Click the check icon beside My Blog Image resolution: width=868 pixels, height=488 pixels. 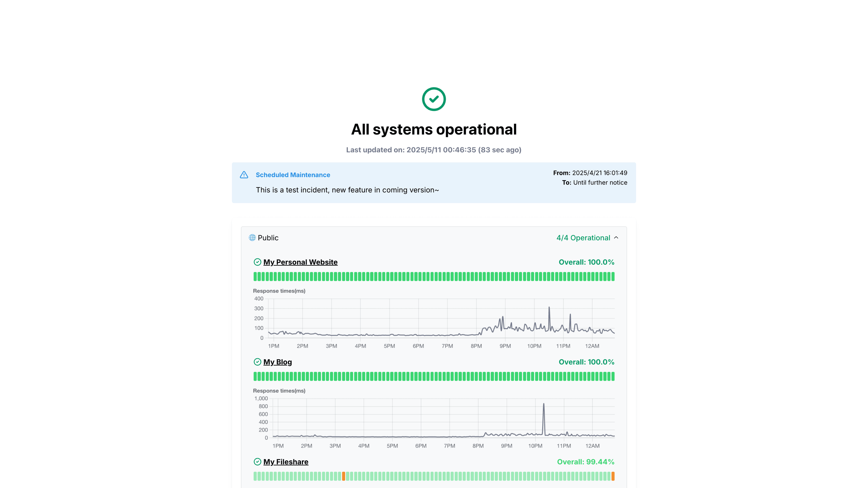[257, 362]
